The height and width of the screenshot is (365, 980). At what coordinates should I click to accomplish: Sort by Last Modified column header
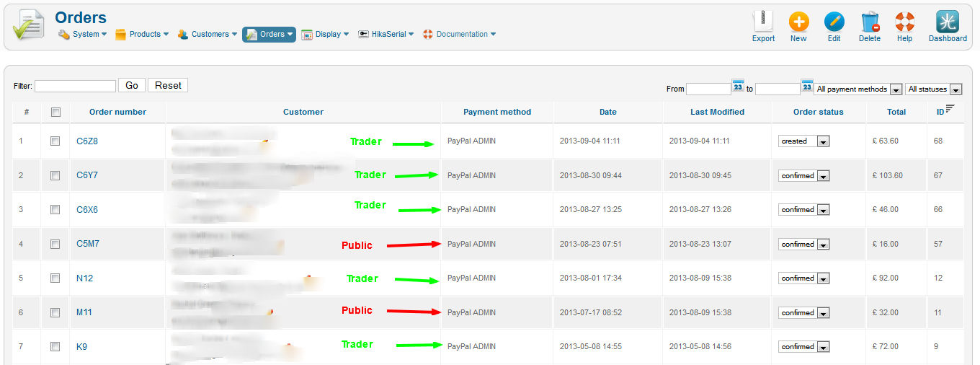[x=717, y=112]
